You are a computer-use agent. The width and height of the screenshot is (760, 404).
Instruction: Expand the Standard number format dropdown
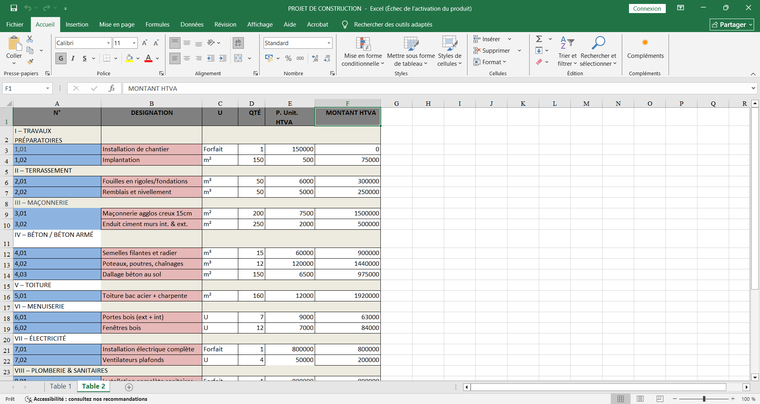tap(329, 43)
